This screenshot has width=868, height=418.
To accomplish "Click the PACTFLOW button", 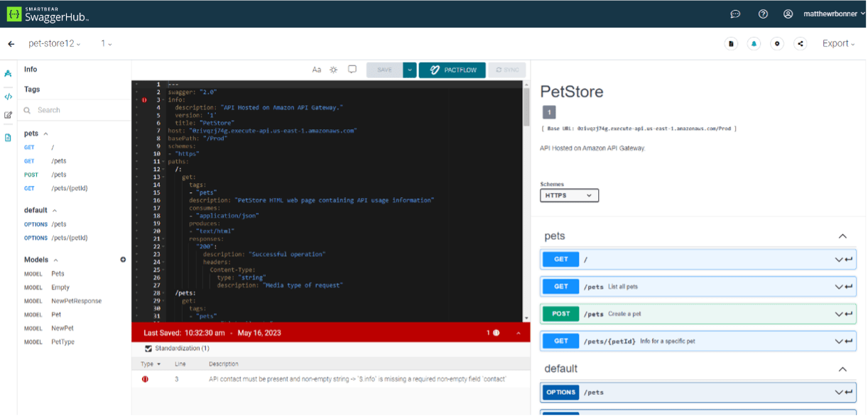I will tap(452, 70).
